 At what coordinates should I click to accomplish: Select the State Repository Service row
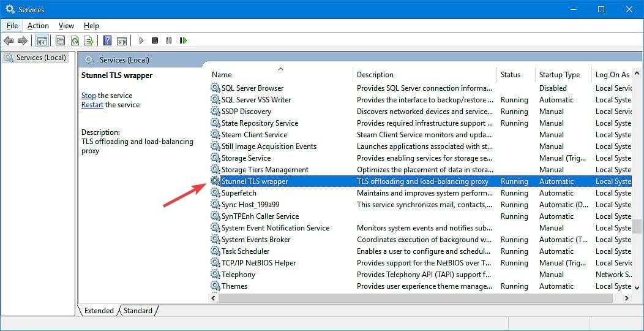click(x=421, y=123)
